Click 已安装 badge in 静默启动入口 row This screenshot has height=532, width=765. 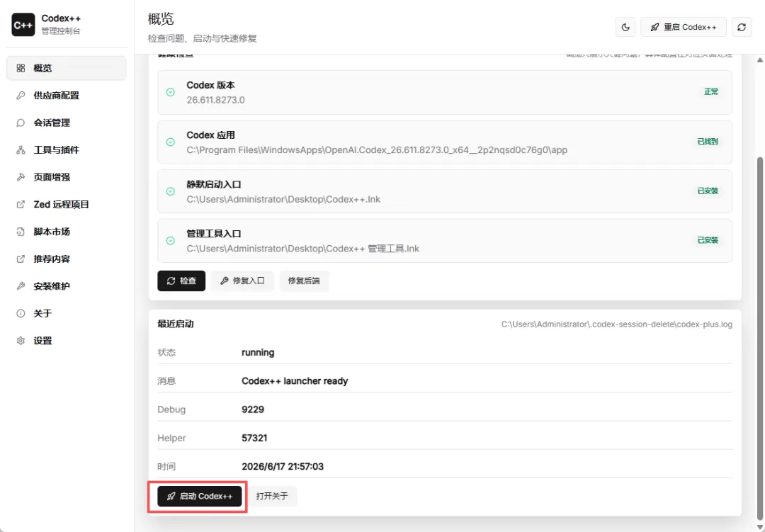(x=708, y=191)
